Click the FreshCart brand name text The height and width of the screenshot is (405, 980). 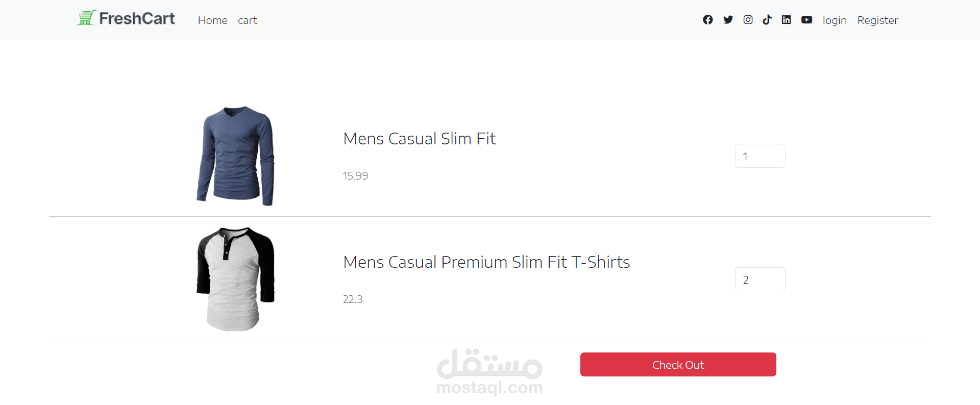137,18
